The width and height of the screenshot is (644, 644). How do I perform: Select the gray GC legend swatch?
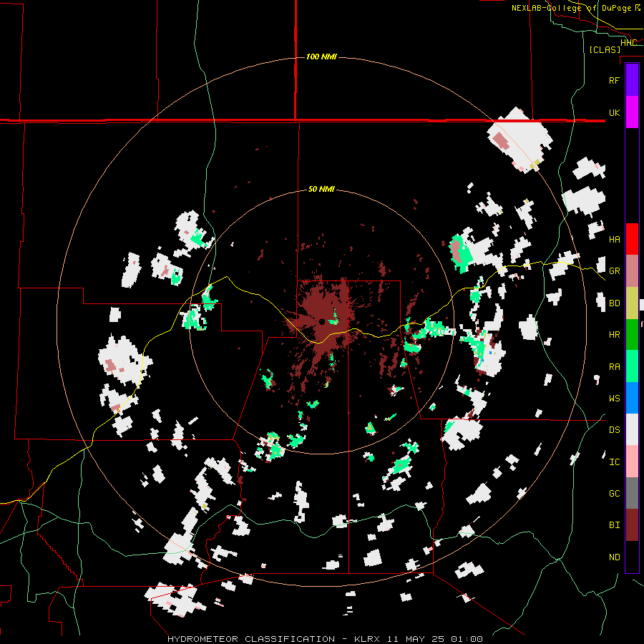(x=632, y=493)
